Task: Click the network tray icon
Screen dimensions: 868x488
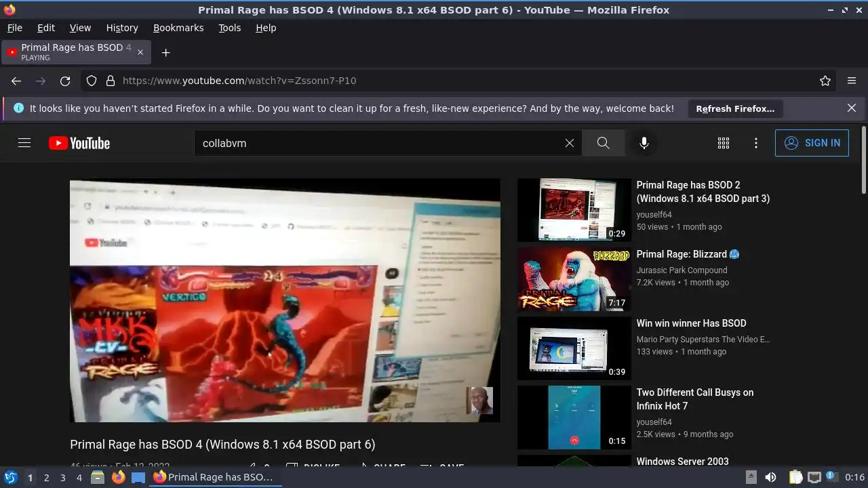Action: [x=814, y=477]
